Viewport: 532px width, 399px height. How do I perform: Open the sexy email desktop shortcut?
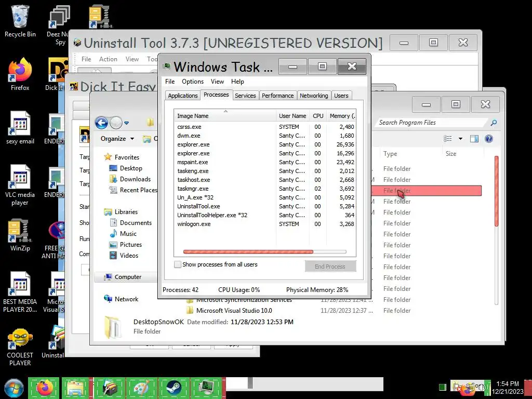20,128
